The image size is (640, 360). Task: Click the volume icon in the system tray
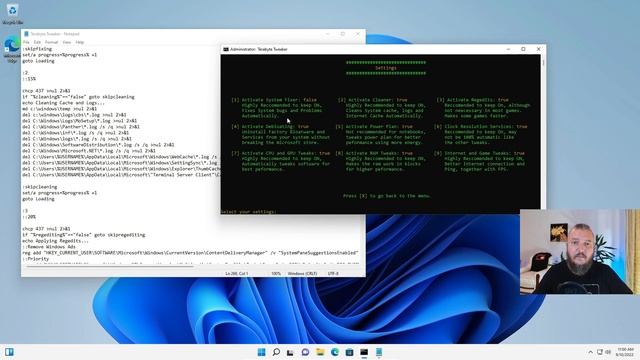tap(608, 352)
